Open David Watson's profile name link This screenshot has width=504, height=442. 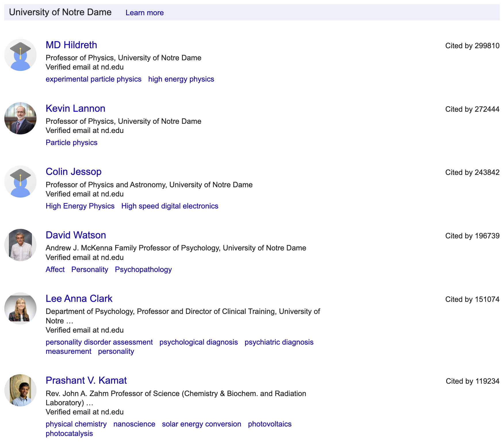pos(76,235)
